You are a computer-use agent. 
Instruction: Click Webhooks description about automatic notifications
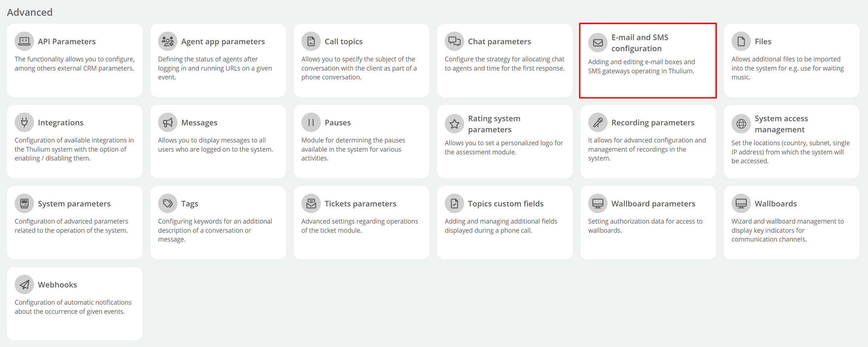73,307
